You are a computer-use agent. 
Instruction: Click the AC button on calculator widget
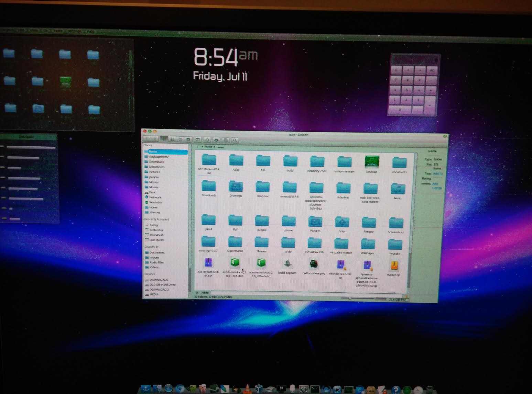432,70
